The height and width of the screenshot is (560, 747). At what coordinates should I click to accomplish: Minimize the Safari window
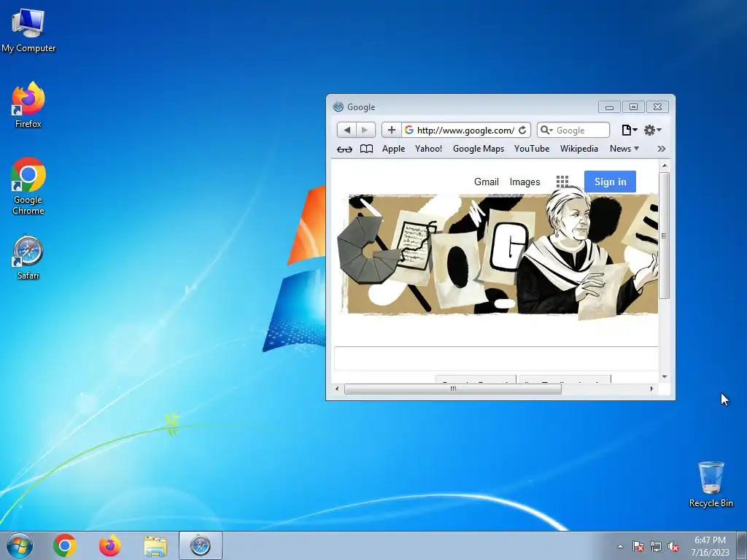pyautogui.click(x=609, y=106)
